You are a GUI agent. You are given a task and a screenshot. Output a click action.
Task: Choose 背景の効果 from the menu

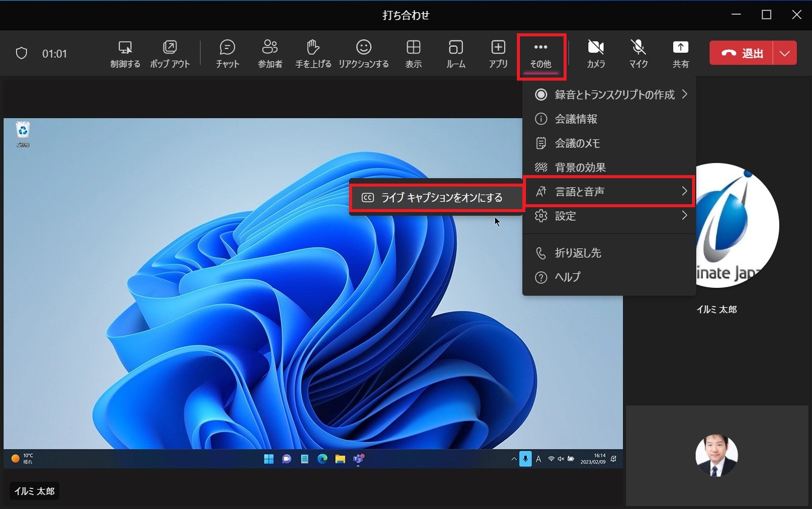pos(609,167)
